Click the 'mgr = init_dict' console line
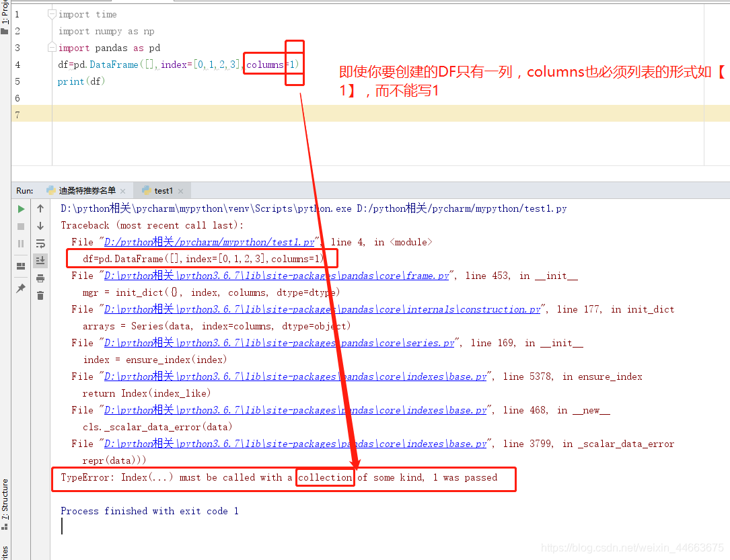Image resolution: width=730 pixels, height=560 pixels. [x=211, y=292]
